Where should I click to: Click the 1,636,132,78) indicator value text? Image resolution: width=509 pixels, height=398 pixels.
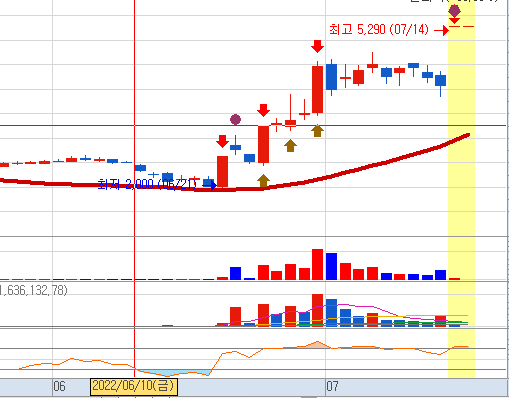[33, 290]
